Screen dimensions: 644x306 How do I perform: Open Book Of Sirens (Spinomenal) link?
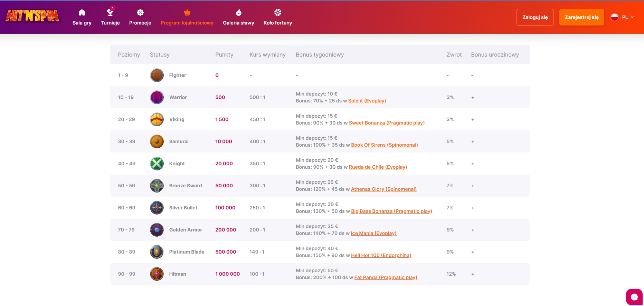click(x=385, y=145)
